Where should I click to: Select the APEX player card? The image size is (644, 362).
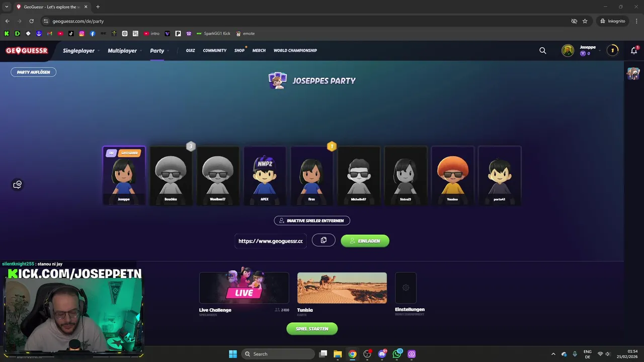click(265, 175)
